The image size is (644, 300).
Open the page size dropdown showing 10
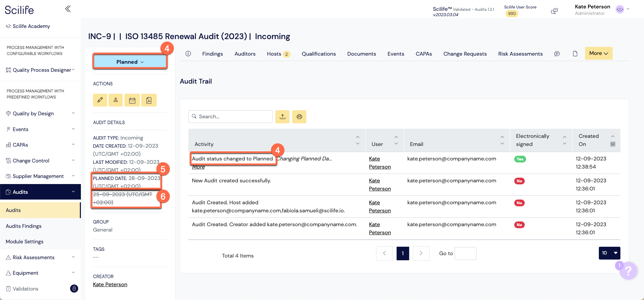[609, 253]
